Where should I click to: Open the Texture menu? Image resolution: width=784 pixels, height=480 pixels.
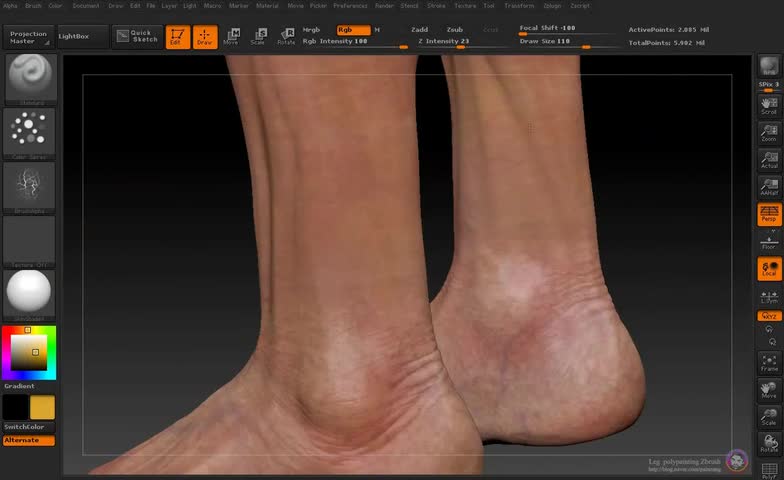coord(465,6)
